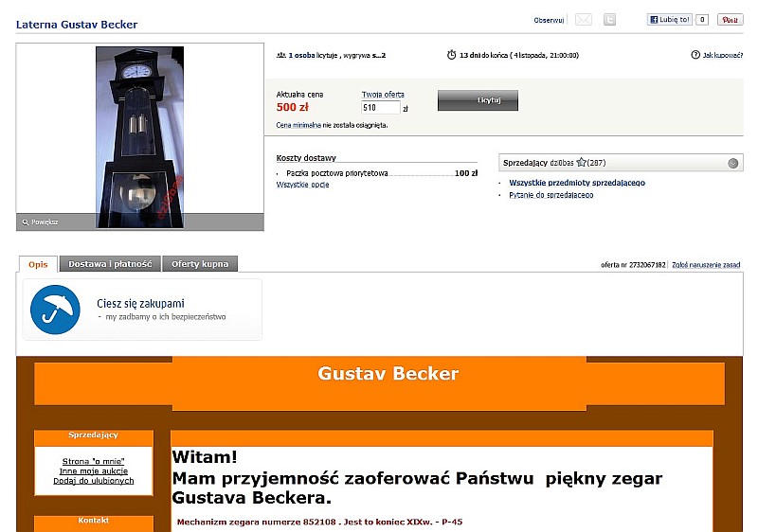
Task: Click the blue umbrella safety icon
Action: (x=55, y=310)
